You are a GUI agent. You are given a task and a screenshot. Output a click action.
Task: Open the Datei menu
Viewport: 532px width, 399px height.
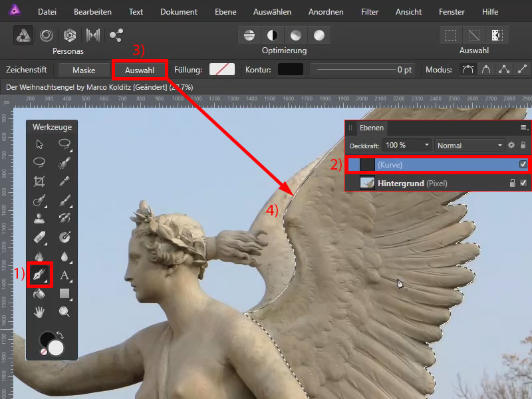[x=47, y=12]
